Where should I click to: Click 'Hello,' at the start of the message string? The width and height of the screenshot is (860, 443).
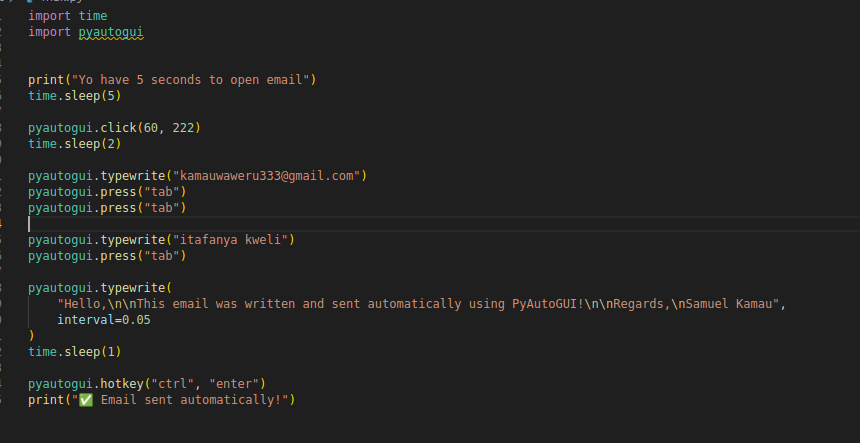(86, 304)
